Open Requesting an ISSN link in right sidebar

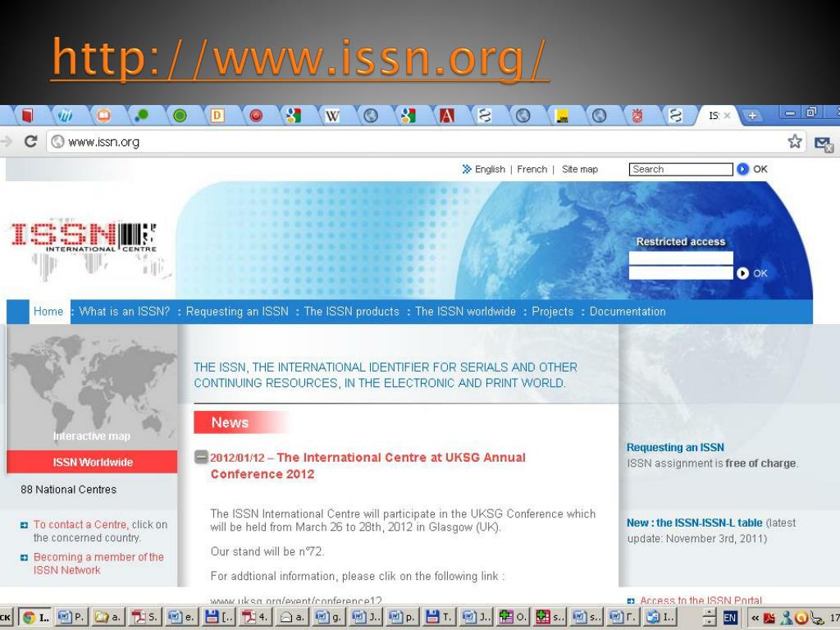click(675, 447)
